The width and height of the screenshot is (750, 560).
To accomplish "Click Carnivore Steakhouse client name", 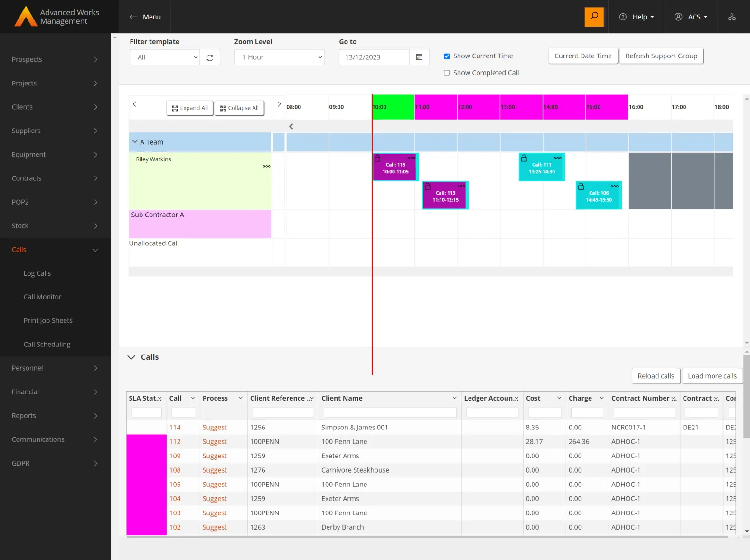I will point(355,470).
